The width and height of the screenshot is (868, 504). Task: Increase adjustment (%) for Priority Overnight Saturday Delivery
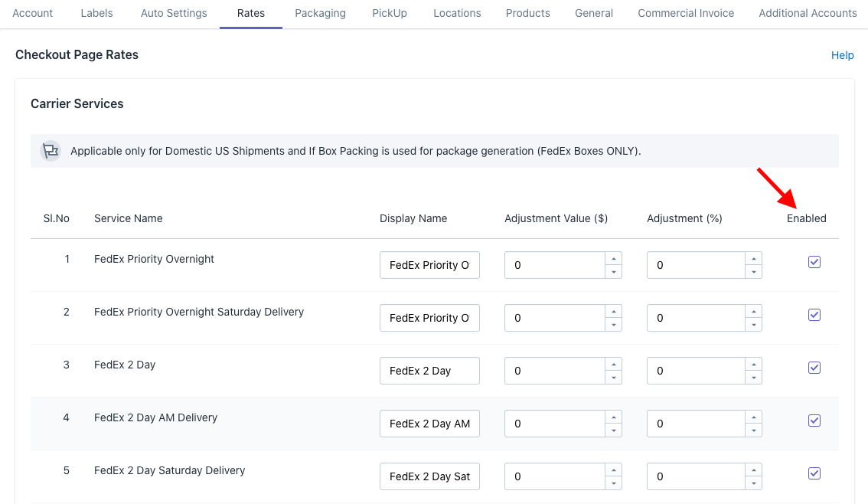753,311
